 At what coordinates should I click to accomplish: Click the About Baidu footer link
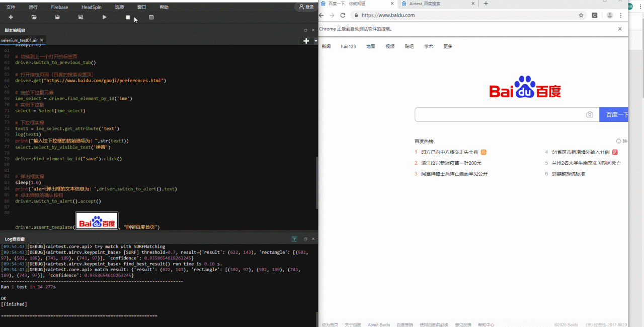point(379,324)
